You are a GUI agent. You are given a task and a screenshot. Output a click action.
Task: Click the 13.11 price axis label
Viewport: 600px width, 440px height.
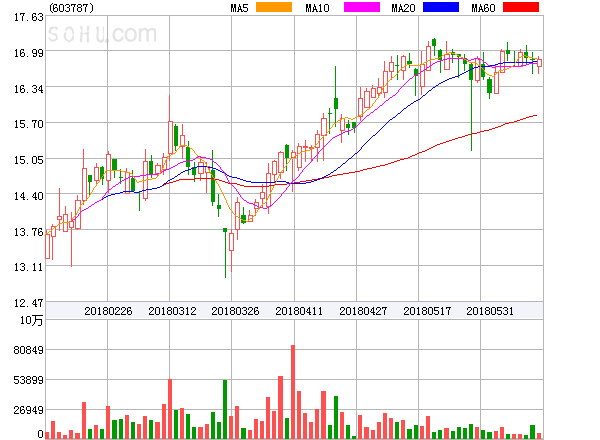(29, 267)
